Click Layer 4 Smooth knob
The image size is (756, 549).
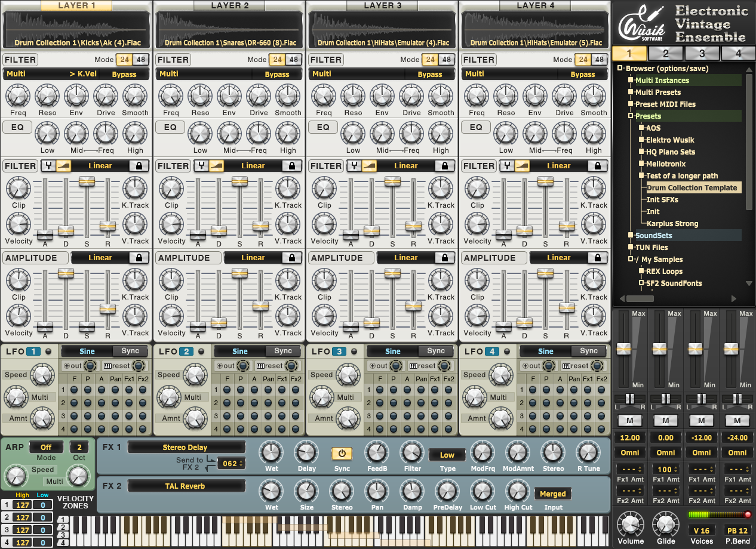594,95
